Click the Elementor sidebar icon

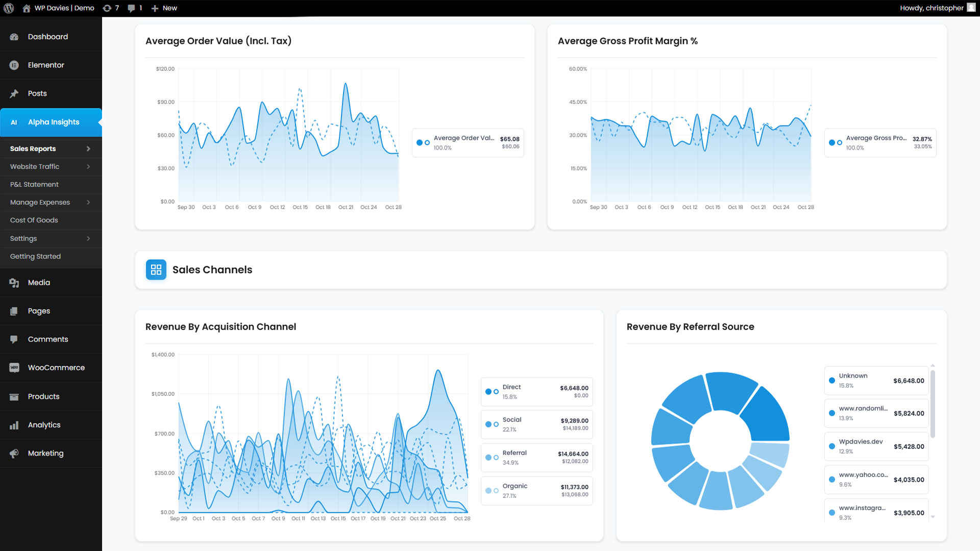pos(14,65)
